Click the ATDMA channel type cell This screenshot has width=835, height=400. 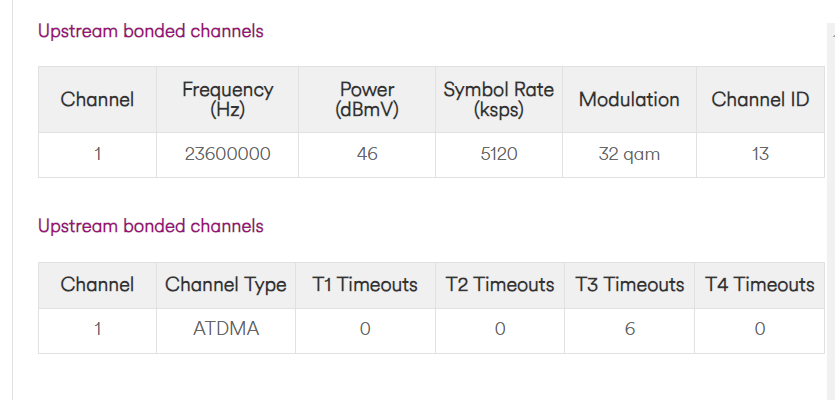226,329
